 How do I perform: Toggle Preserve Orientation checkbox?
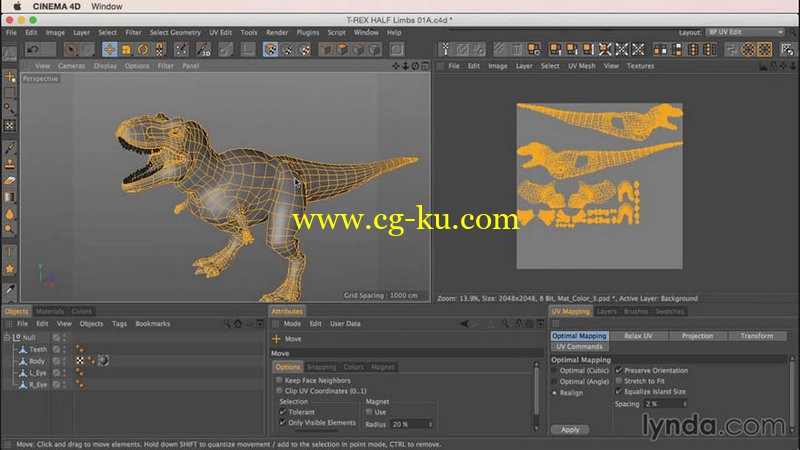point(619,370)
